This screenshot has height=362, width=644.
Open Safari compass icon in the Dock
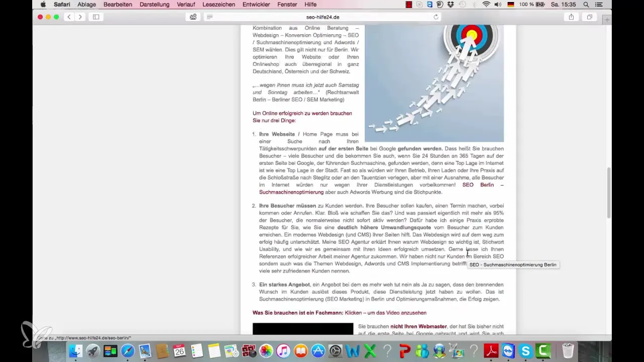point(127,350)
